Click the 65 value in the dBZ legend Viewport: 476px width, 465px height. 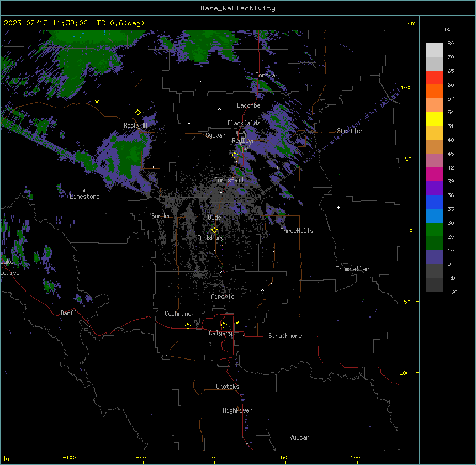pyautogui.click(x=451, y=71)
